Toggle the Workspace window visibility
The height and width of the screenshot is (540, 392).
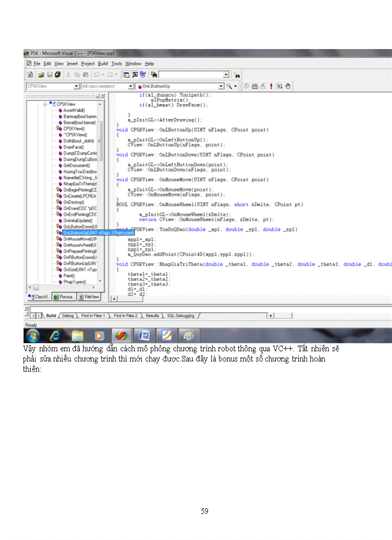125,75
